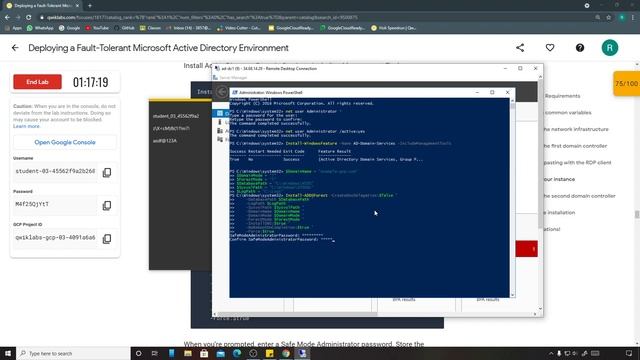Image resolution: width=640 pixels, height=360 pixels.
Task: Click the Type here to search box
Action: [73, 353]
